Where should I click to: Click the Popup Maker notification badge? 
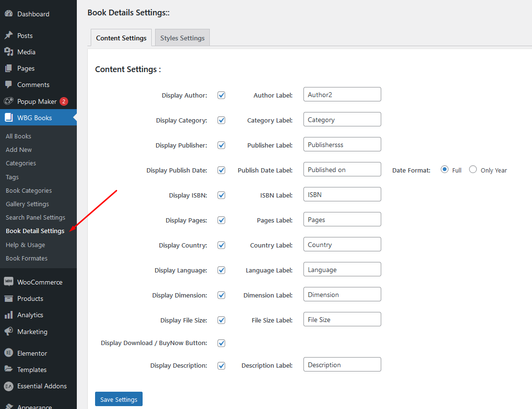click(64, 101)
